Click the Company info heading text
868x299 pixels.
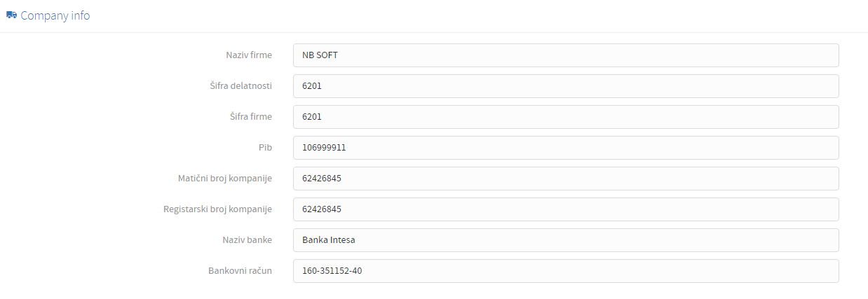(x=55, y=15)
